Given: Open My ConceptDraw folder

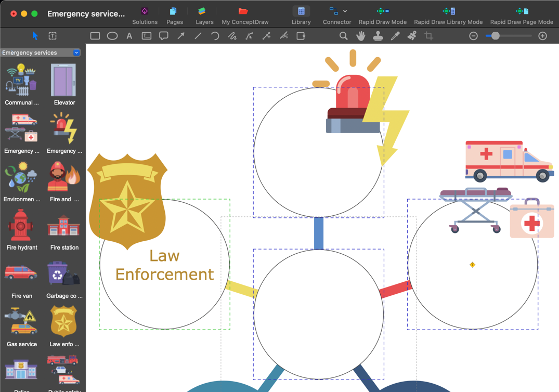Looking at the screenshot, I should 245,16.
